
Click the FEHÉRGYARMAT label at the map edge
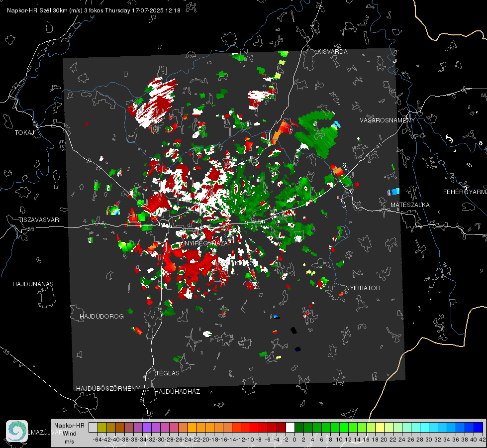(465, 192)
